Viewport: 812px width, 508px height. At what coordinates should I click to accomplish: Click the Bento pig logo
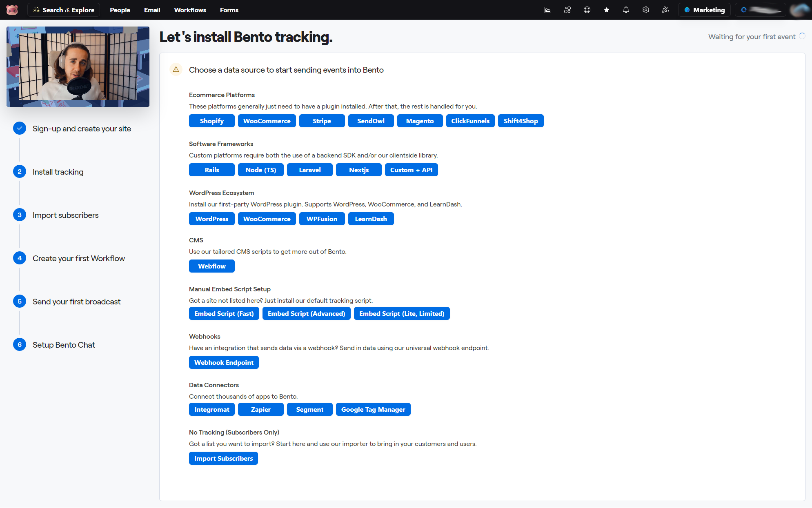(12, 10)
